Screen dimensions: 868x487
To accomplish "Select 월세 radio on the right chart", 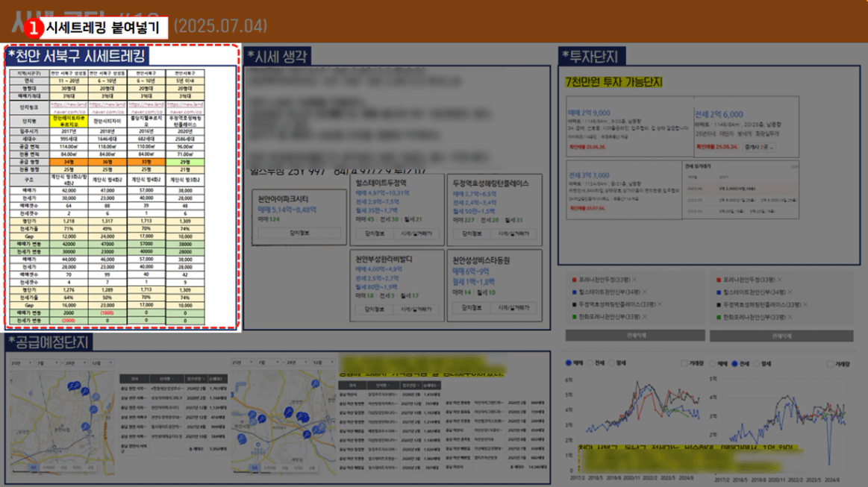I will 755,364.
